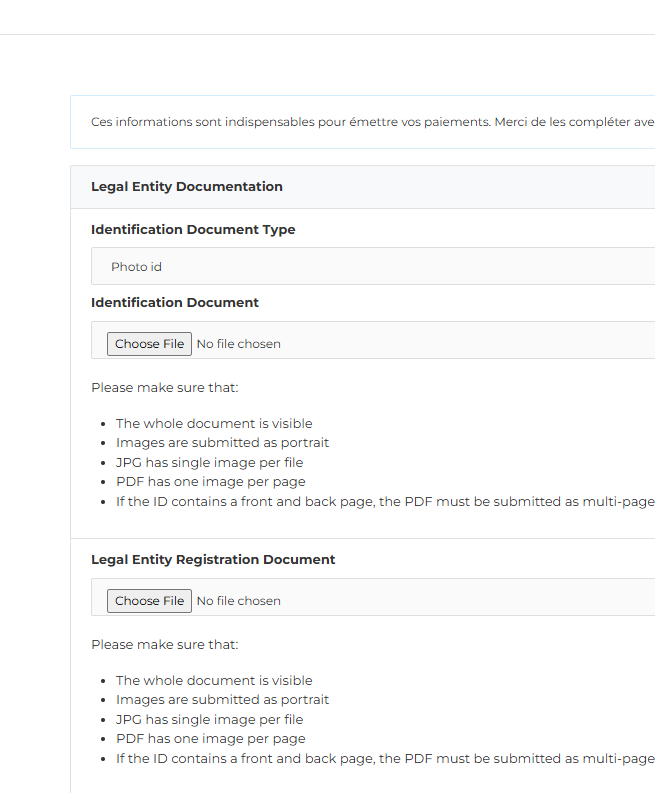Click first 'The whole document is visible' bullet
Screen dimensions: 655x793
click(214, 424)
